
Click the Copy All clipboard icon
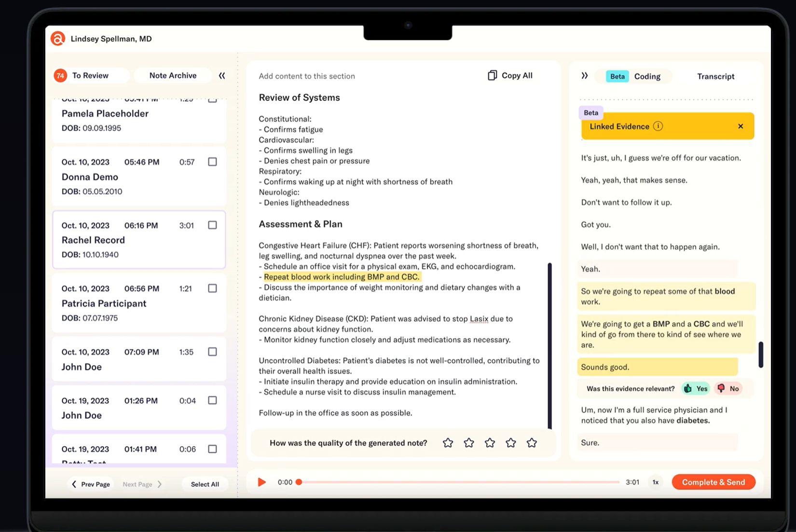[x=492, y=75]
